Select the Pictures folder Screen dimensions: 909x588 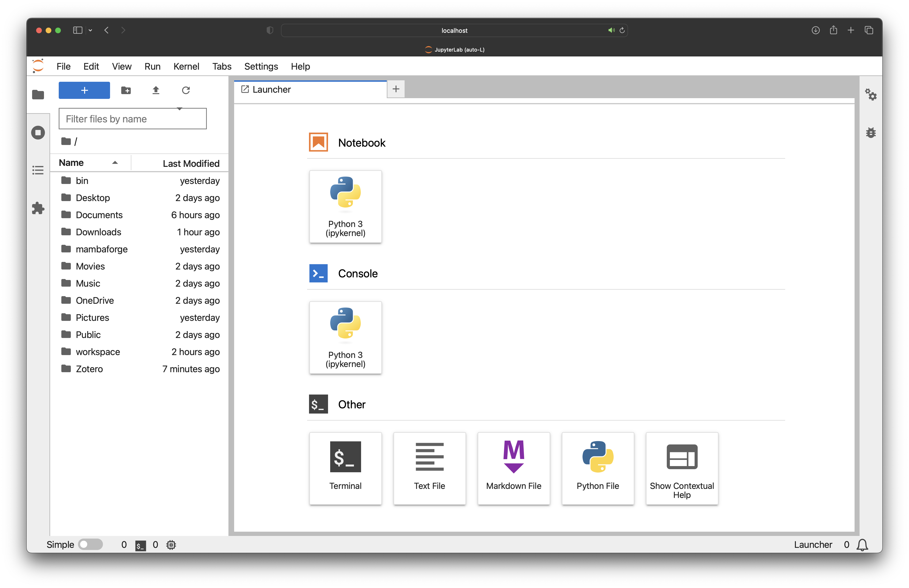140,318
